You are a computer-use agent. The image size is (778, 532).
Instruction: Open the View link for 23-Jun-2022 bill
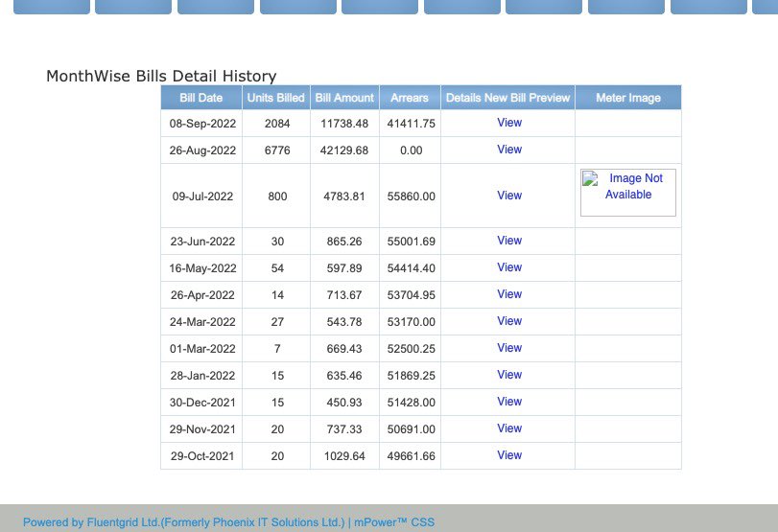click(509, 241)
